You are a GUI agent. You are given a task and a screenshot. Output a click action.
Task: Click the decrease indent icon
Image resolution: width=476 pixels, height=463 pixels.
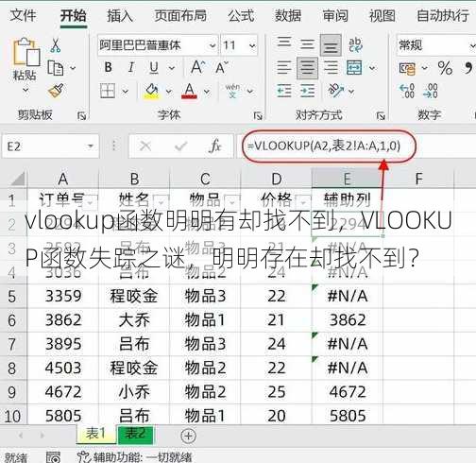(284, 91)
